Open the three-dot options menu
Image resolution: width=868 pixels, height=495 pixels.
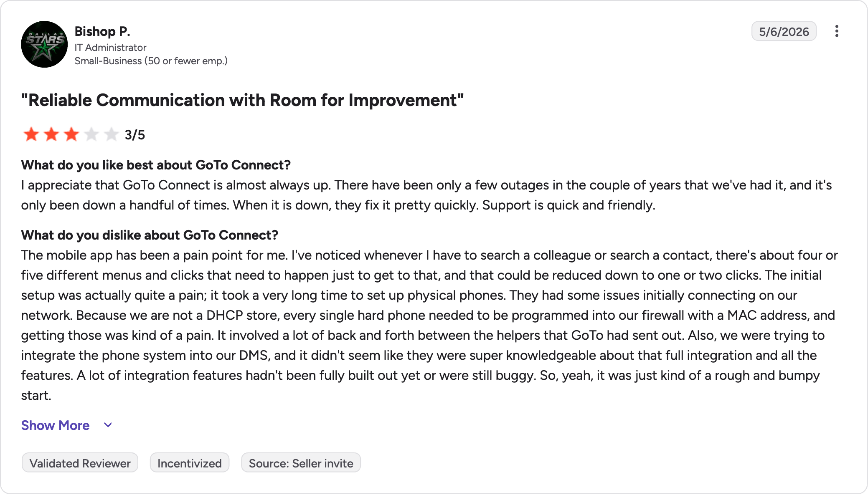coord(837,31)
